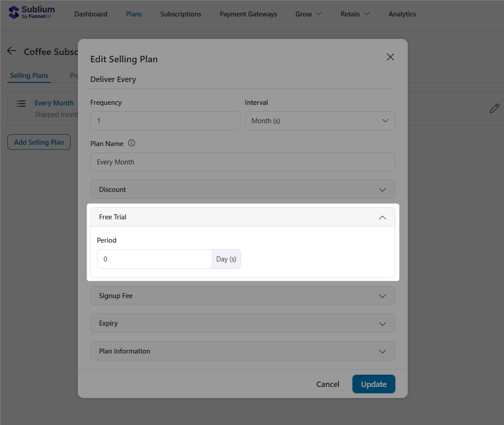Open the Retain menu
504x425 pixels.
pyautogui.click(x=355, y=14)
